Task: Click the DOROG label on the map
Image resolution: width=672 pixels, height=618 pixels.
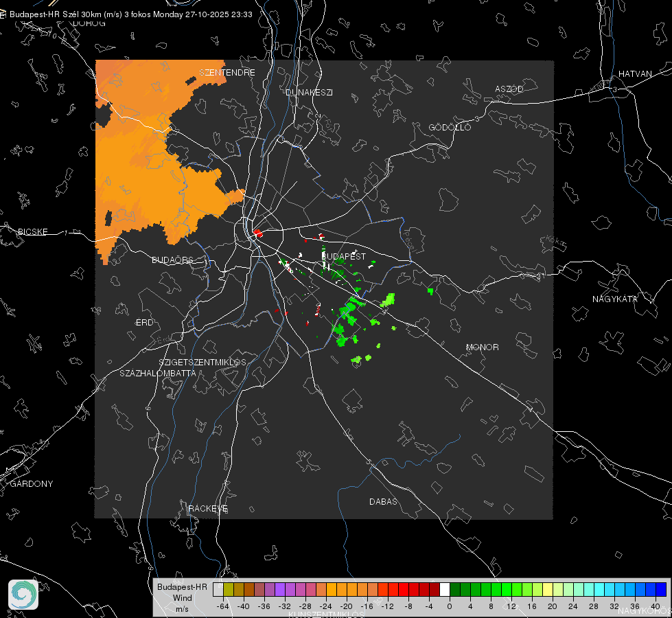Action: (89, 23)
